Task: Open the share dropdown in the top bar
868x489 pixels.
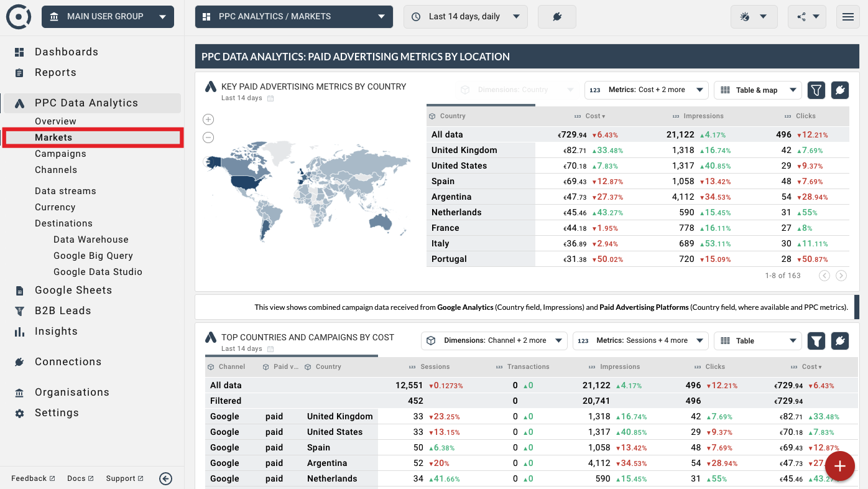Action: click(x=807, y=17)
